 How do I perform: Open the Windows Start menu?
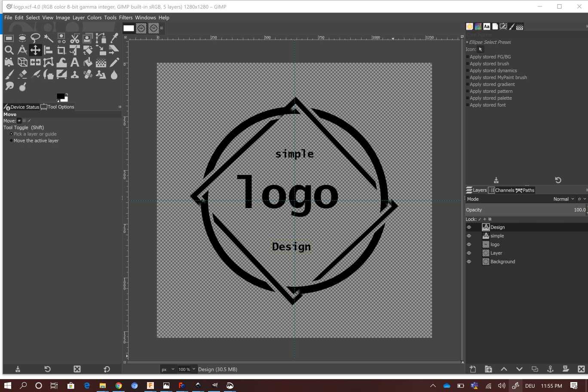point(7,386)
